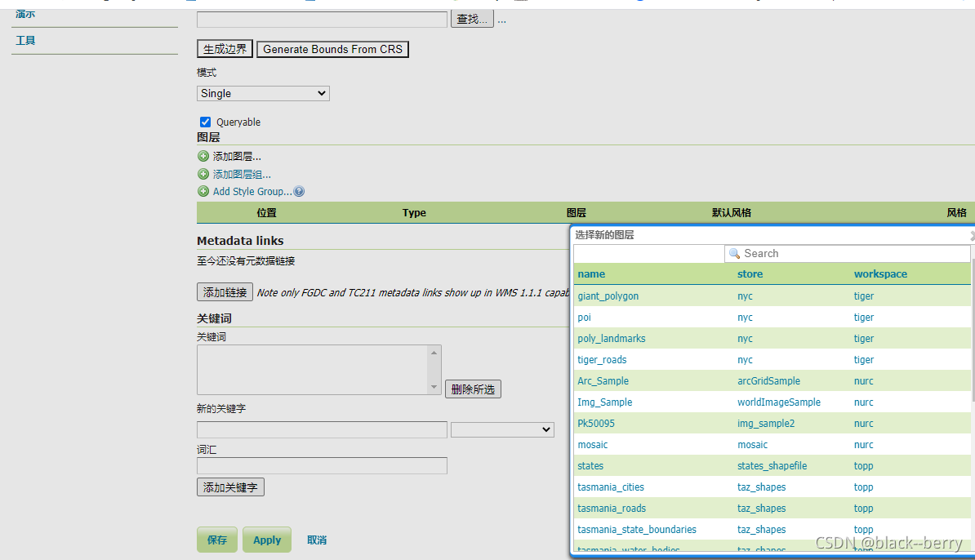
Task: Select the Pk50095 layer
Action: [x=595, y=423]
